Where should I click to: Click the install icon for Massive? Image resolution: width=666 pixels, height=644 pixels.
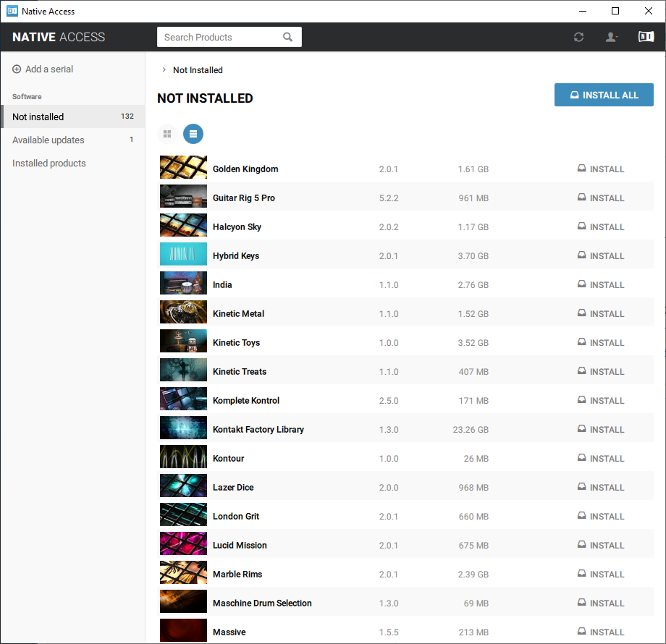point(581,632)
